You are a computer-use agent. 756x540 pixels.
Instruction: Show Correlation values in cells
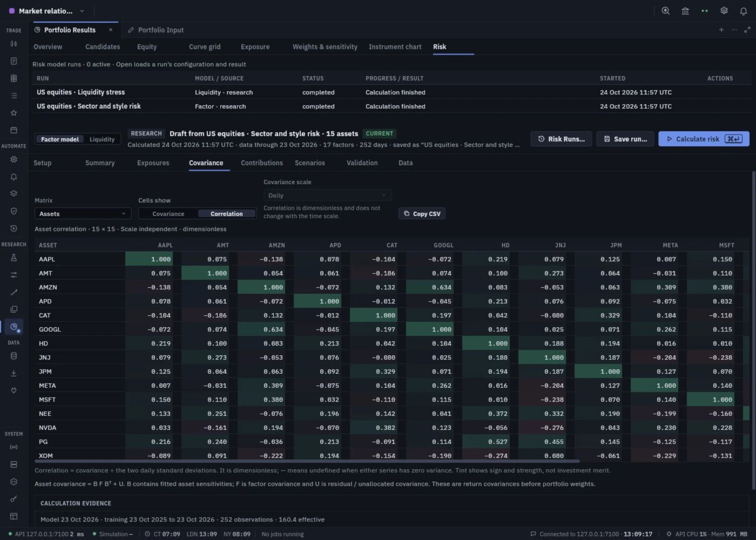click(x=226, y=214)
